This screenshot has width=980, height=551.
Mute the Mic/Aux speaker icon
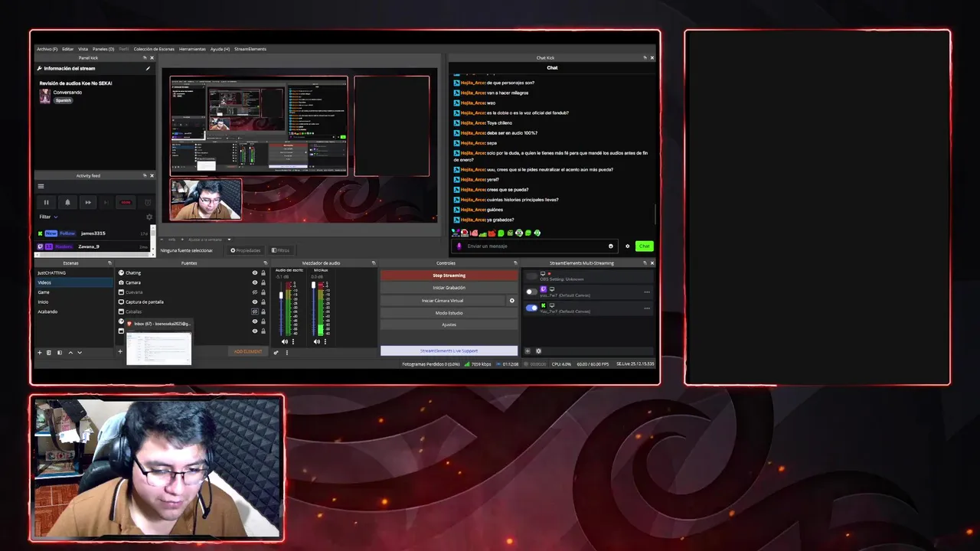tap(316, 341)
